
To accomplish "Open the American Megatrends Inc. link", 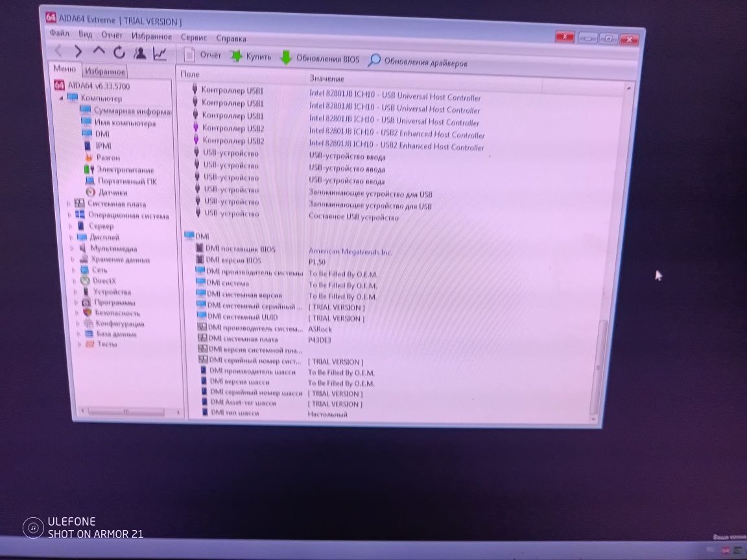I will (x=350, y=251).
